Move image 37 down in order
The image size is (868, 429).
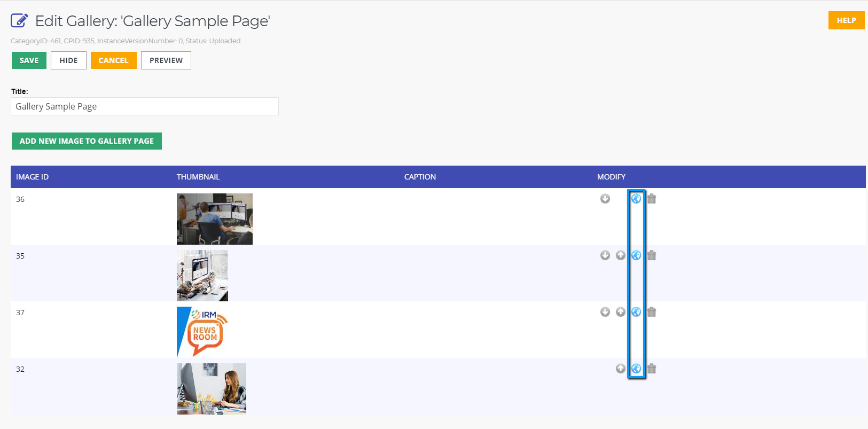tap(605, 312)
